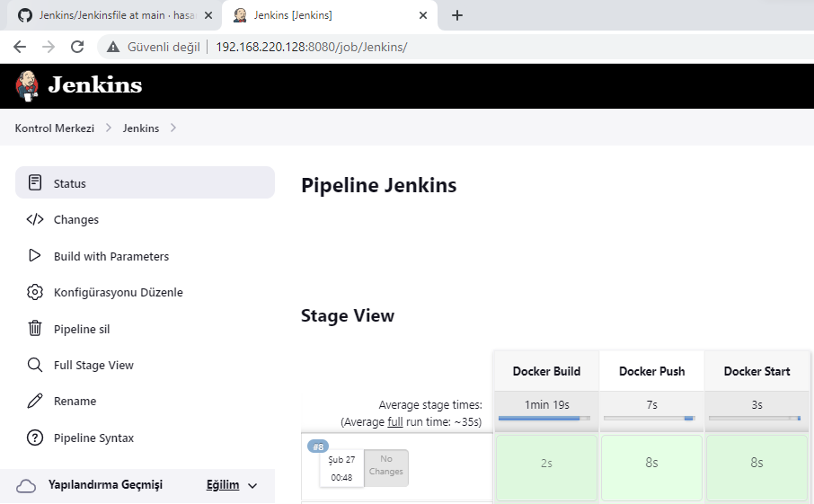Click the GitHub favicon on the first tab
814x504 pixels.
[24, 15]
